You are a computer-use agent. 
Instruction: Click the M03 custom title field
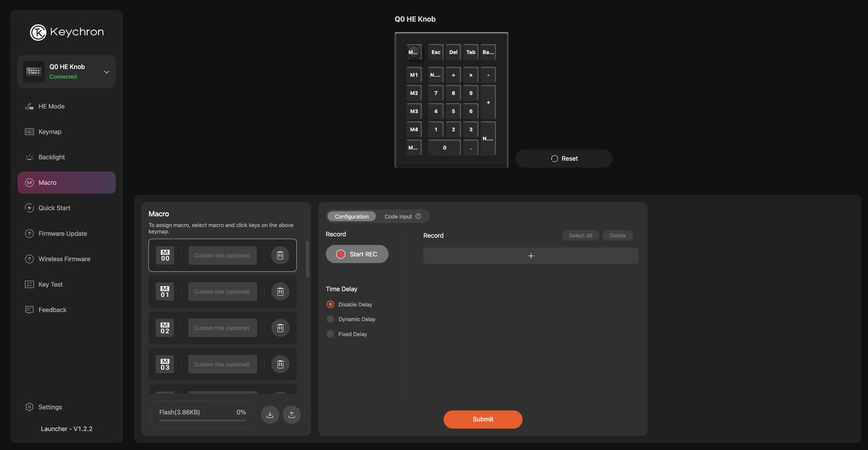(222, 364)
